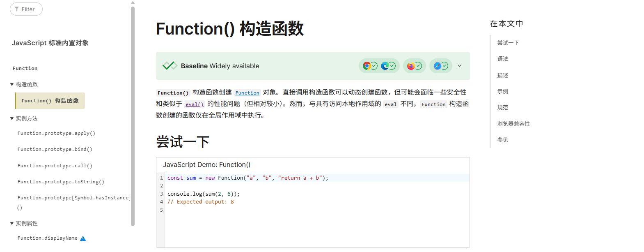
Task: Click the '尝试一下' section heading
Action: pyautogui.click(x=183, y=142)
